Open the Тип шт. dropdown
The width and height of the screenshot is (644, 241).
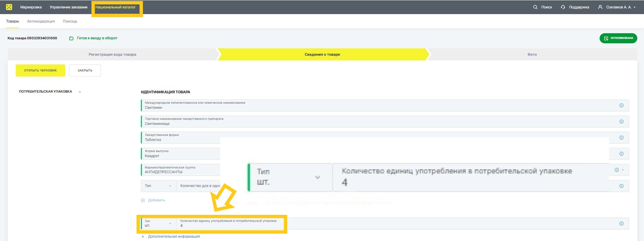click(x=158, y=224)
